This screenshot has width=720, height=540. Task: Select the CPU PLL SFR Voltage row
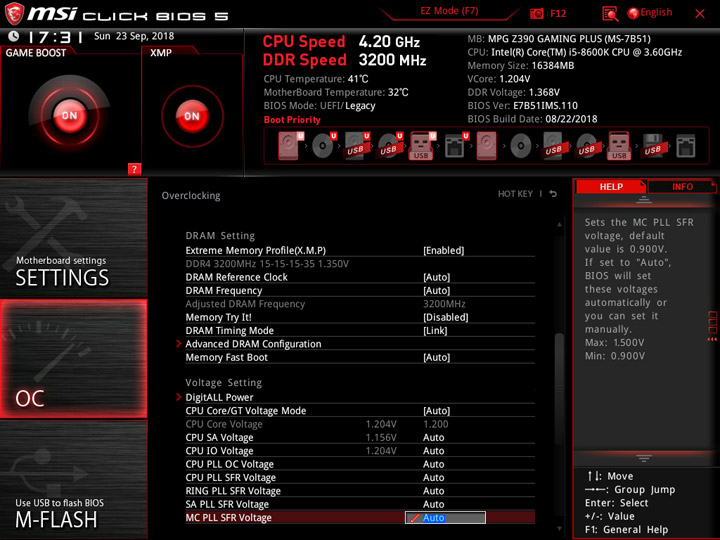(360, 477)
